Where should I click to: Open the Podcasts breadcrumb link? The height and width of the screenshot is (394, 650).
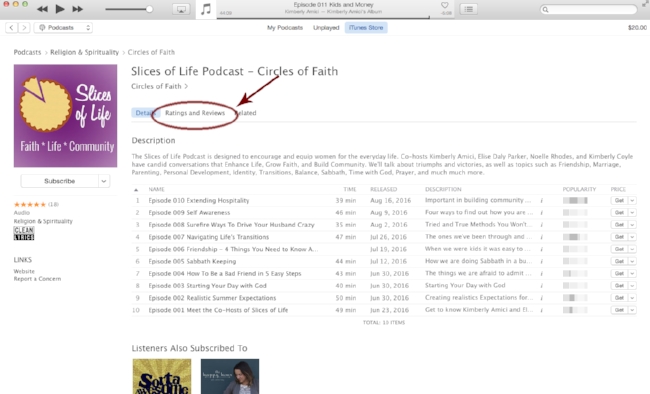coord(27,52)
